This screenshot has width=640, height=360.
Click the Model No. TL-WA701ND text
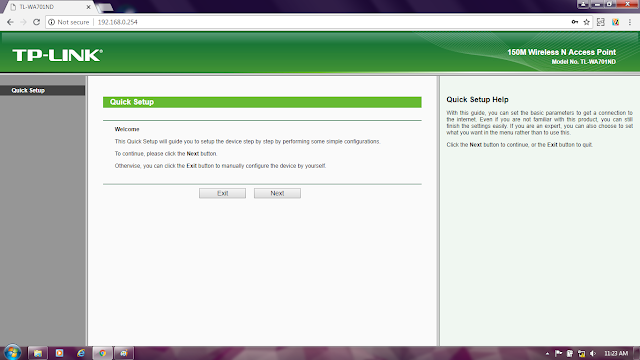(584, 62)
